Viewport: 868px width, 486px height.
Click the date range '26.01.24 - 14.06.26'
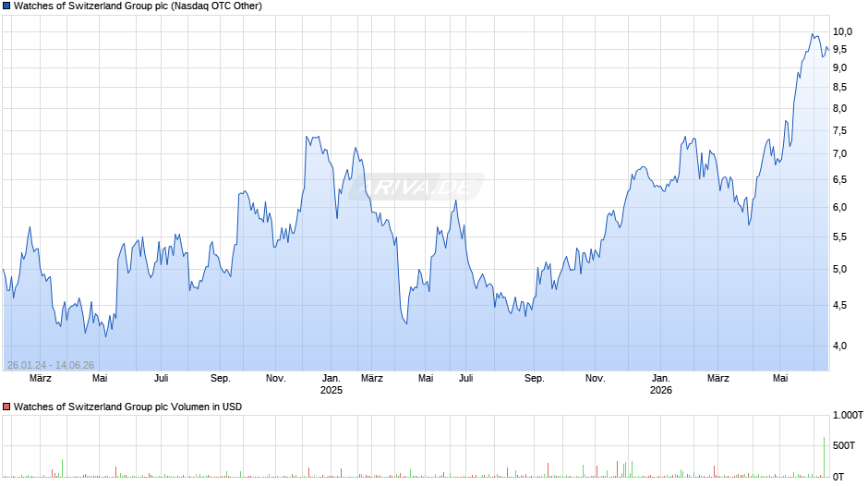coord(51,365)
